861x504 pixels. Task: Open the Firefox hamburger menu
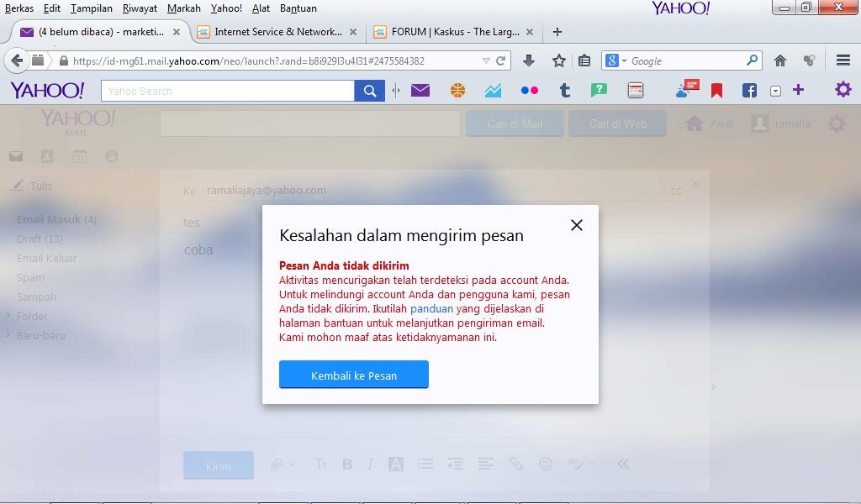click(843, 60)
